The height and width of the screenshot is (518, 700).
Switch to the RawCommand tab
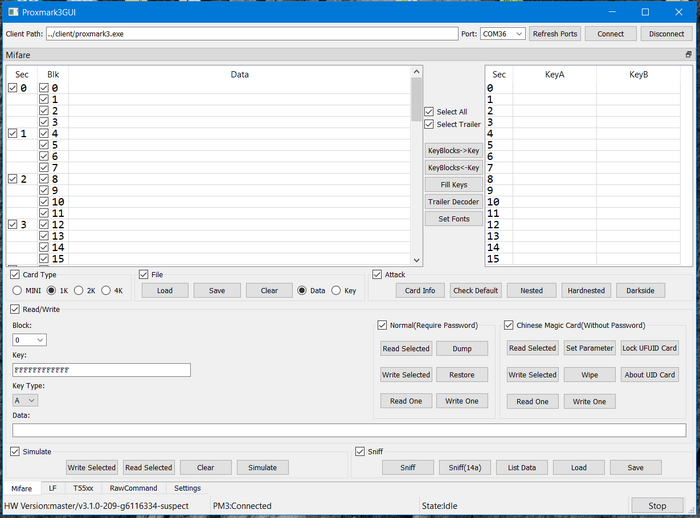tap(133, 488)
